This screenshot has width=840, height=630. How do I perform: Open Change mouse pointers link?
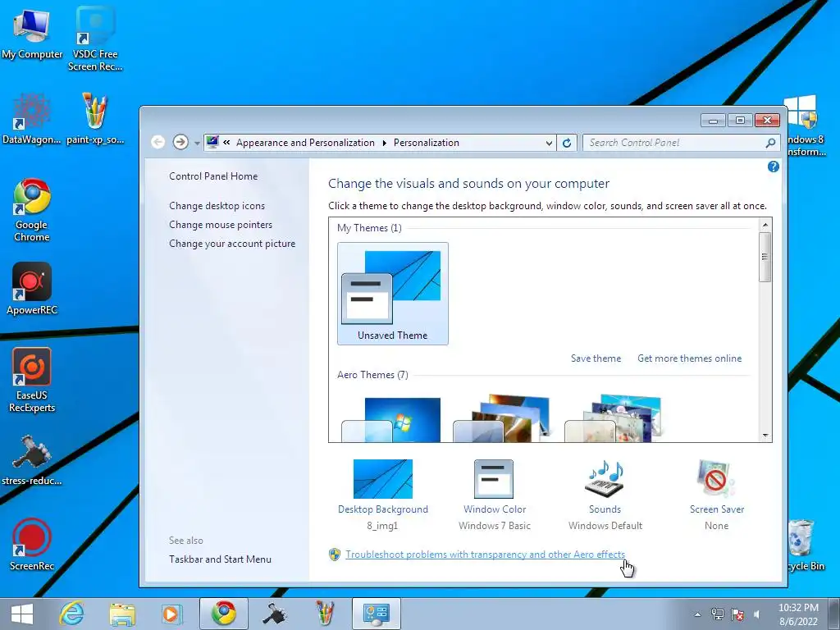click(x=221, y=225)
